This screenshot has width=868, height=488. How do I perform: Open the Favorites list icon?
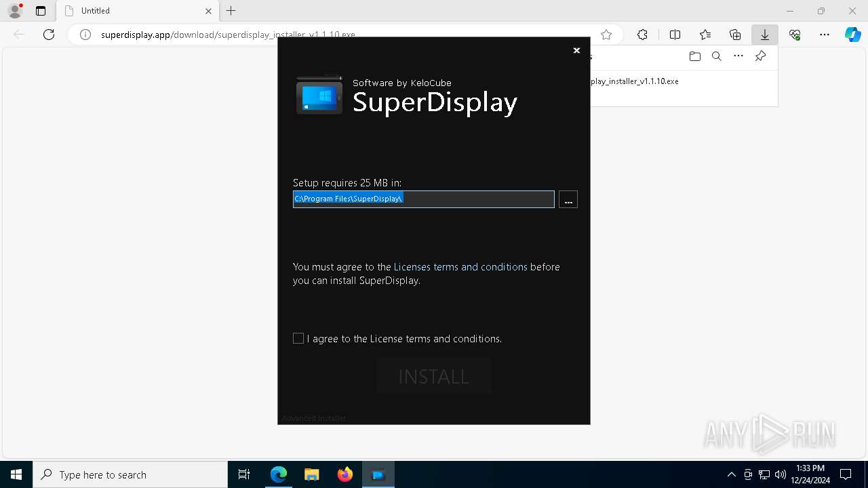point(705,35)
